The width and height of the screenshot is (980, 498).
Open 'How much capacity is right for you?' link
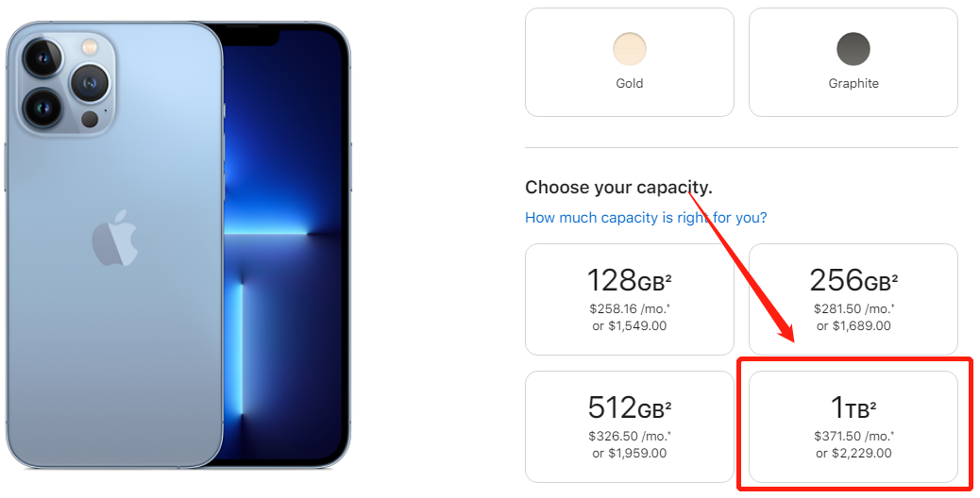pos(646,218)
